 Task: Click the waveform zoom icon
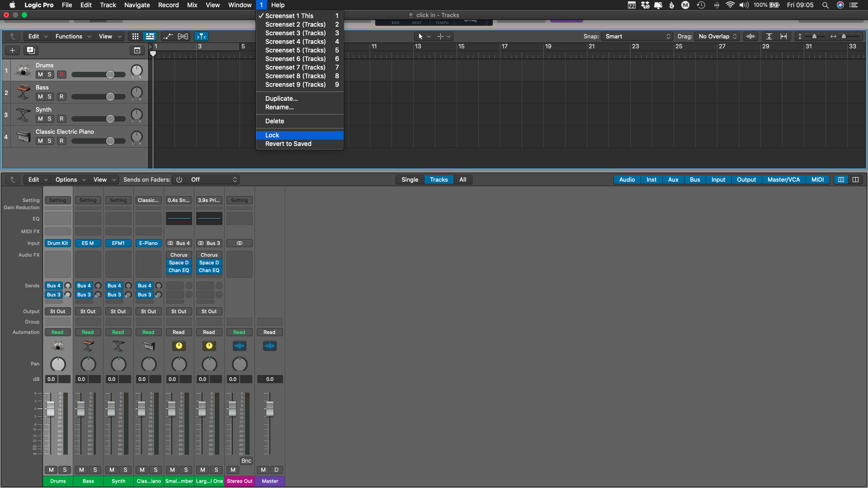point(750,36)
